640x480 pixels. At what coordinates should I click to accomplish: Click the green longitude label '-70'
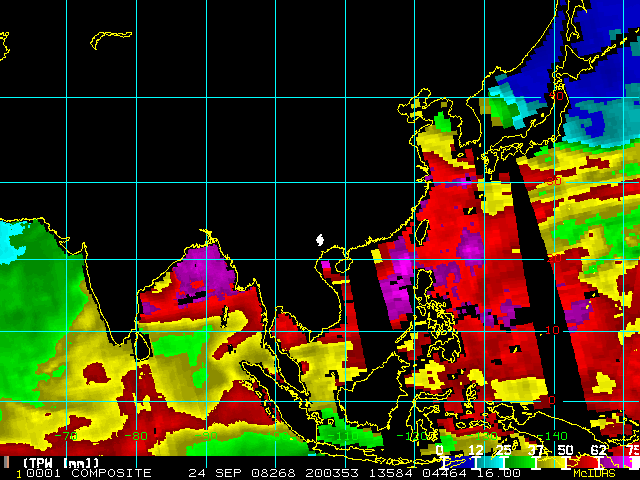(66, 436)
